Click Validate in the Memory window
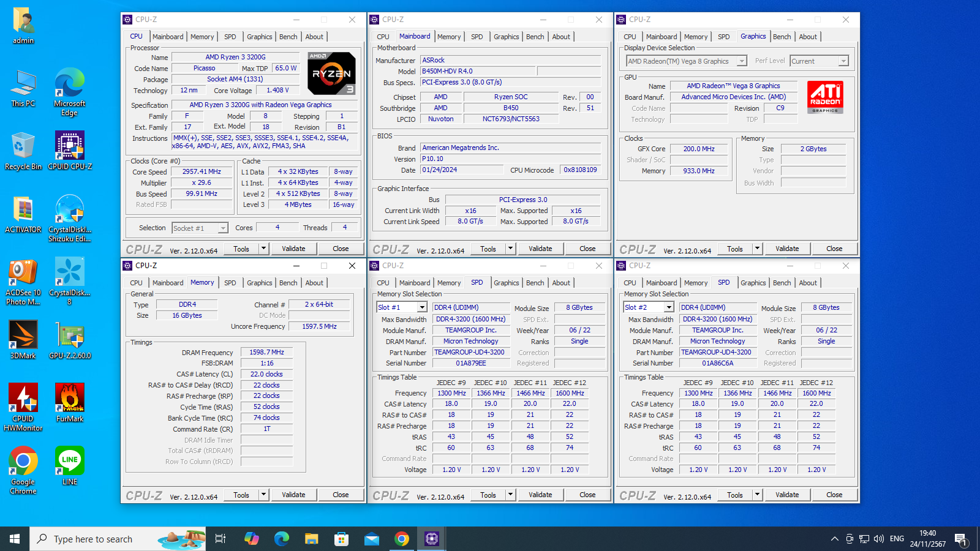This screenshot has width=980, height=551. 293,495
